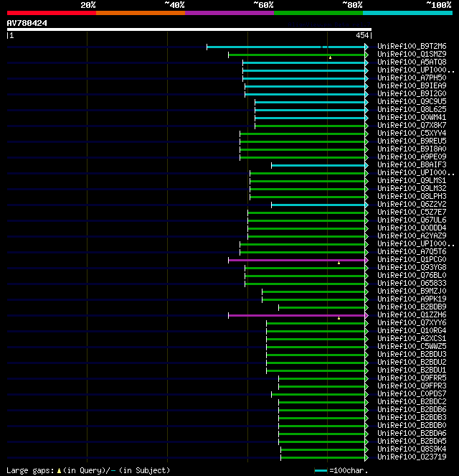Click the UniRef100_Q1ZZH6 label
Image resolution: width=459 pixels, height=476 pixels.
coord(412,314)
